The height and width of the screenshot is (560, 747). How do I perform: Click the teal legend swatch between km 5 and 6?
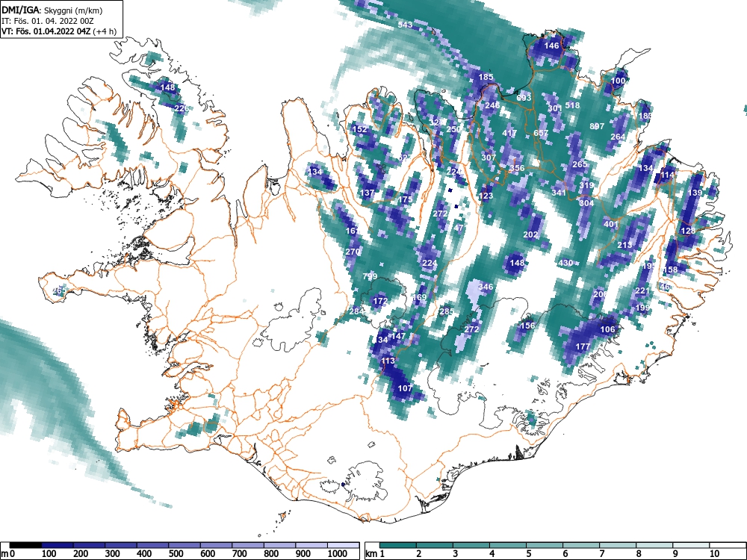click(545, 545)
